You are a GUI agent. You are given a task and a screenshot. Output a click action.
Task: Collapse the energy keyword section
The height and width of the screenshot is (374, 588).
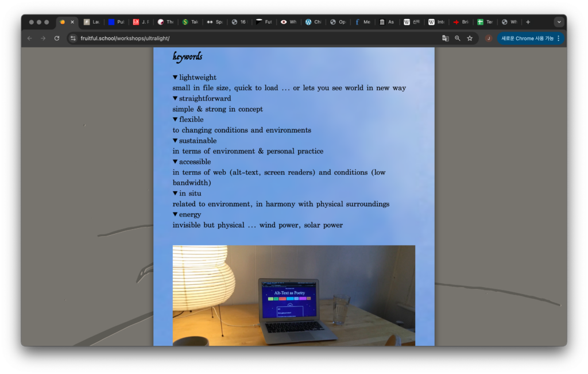[176, 215]
